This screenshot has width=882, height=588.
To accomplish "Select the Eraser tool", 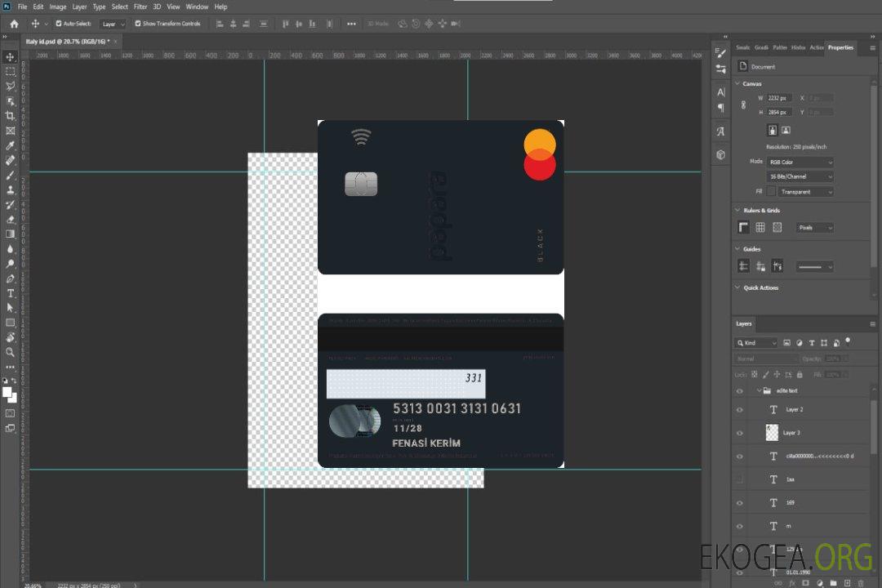I will 10,220.
